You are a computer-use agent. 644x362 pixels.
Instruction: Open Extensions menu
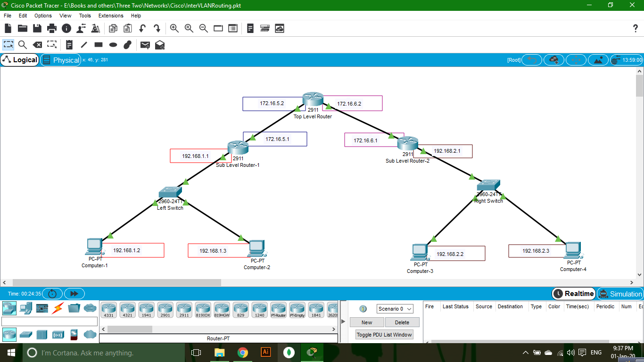111,16
